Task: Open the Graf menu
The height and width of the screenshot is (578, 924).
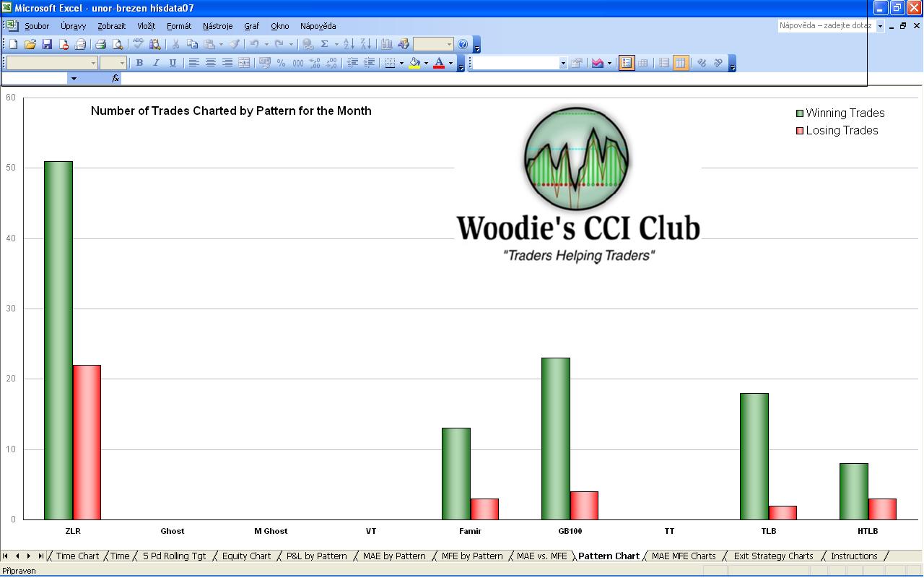Action: point(251,26)
